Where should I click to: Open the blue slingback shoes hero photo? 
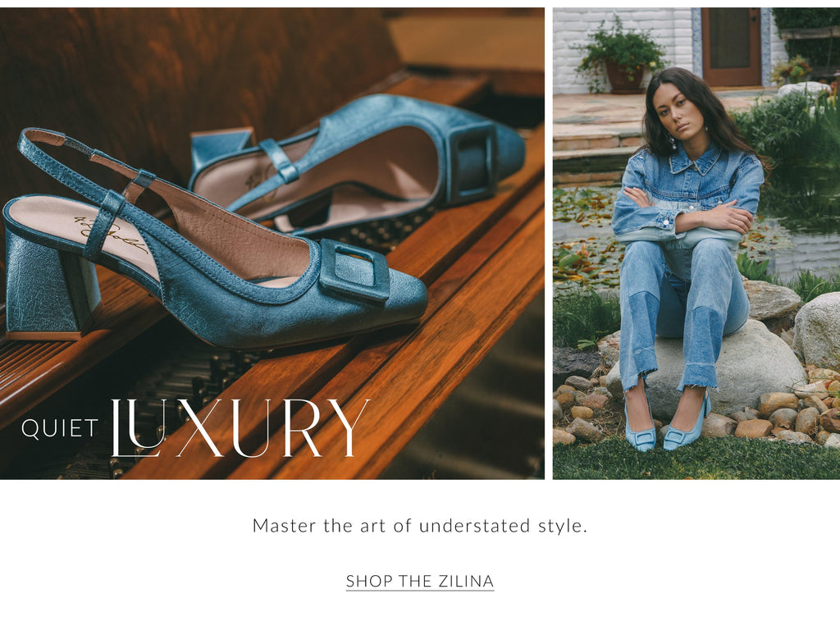272,243
